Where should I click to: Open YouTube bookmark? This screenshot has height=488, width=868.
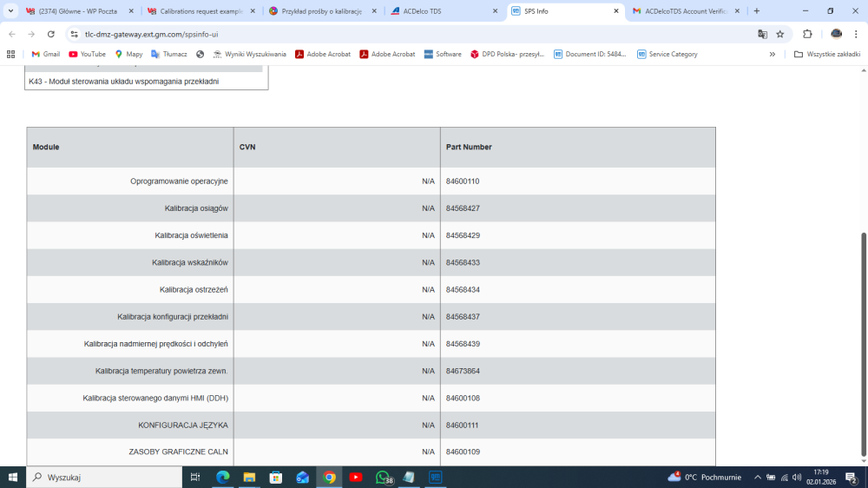[87, 55]
